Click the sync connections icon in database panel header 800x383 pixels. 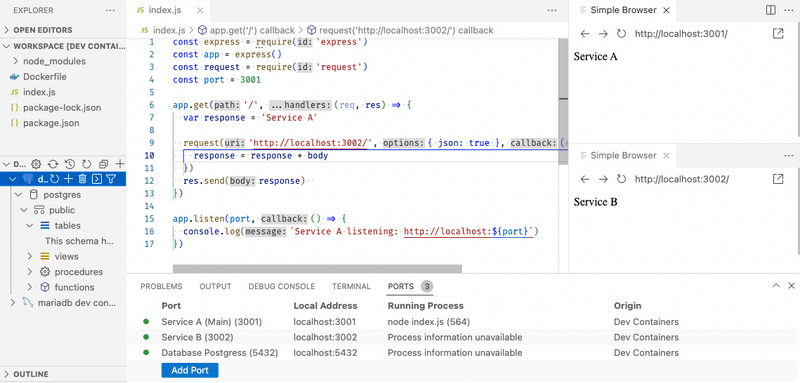[x=53, y=164]
